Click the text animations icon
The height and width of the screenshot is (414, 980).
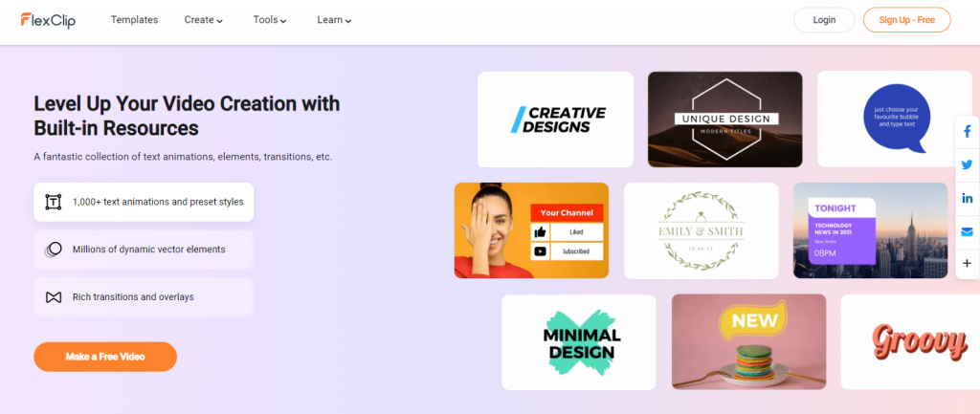[54, 202]
